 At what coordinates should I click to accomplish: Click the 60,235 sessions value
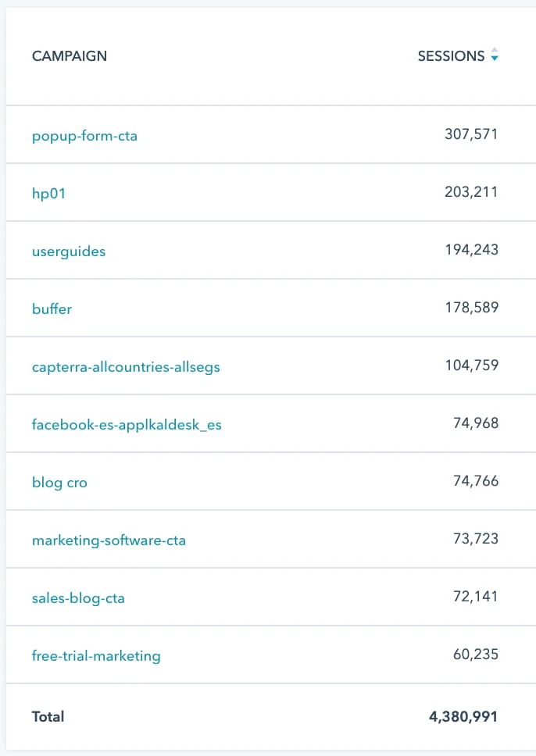click(475, 654)
